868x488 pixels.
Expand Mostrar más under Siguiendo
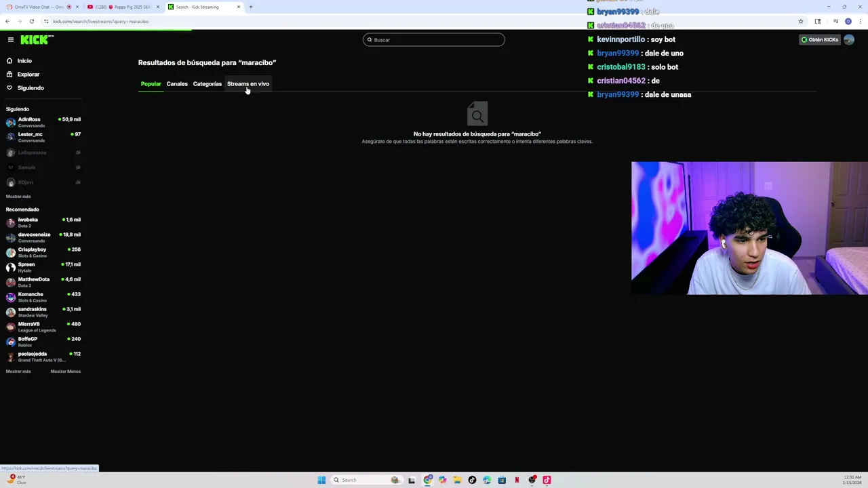pyautogui.click(x=18, y=197)
